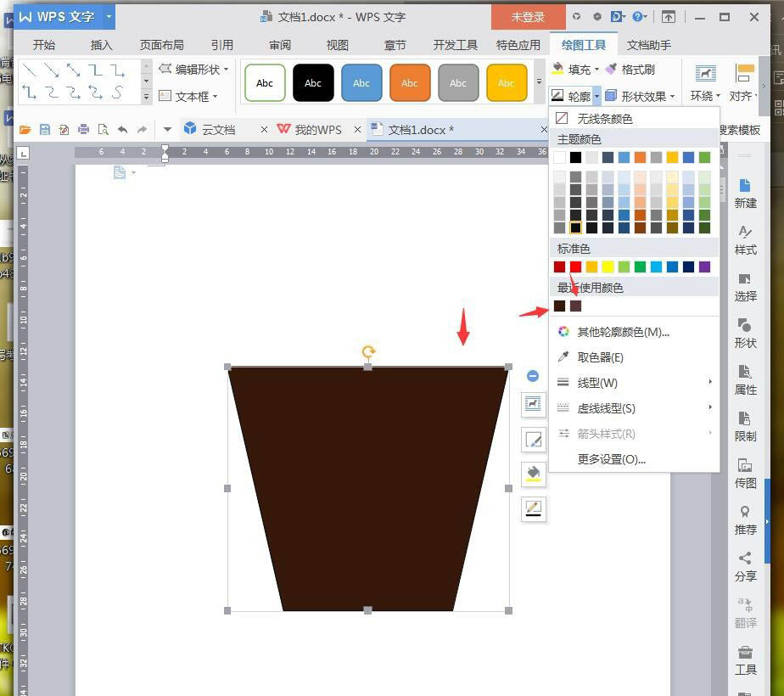Pick the red standard color swatch
This screenshot has height=696, width=784.
575,267
